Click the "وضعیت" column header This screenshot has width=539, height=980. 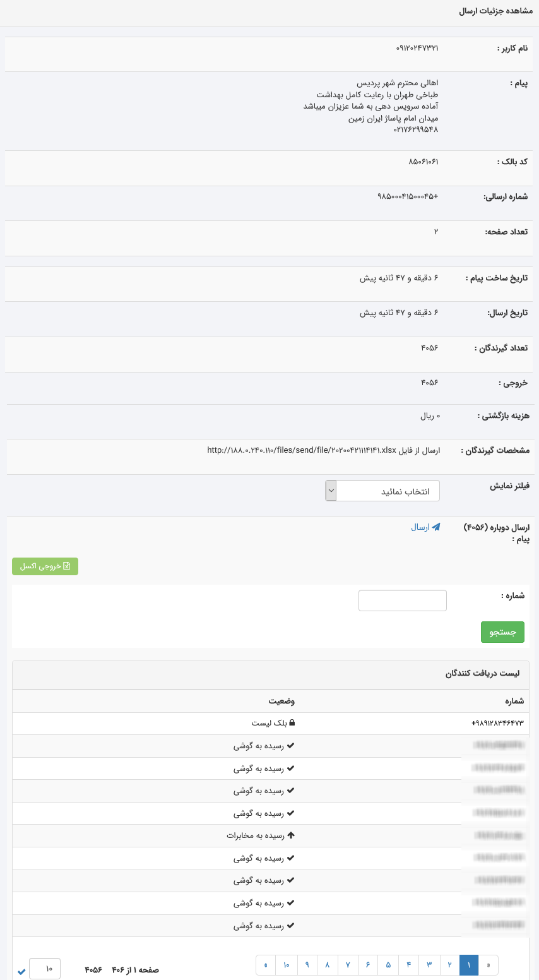click(x=281, y=701)
